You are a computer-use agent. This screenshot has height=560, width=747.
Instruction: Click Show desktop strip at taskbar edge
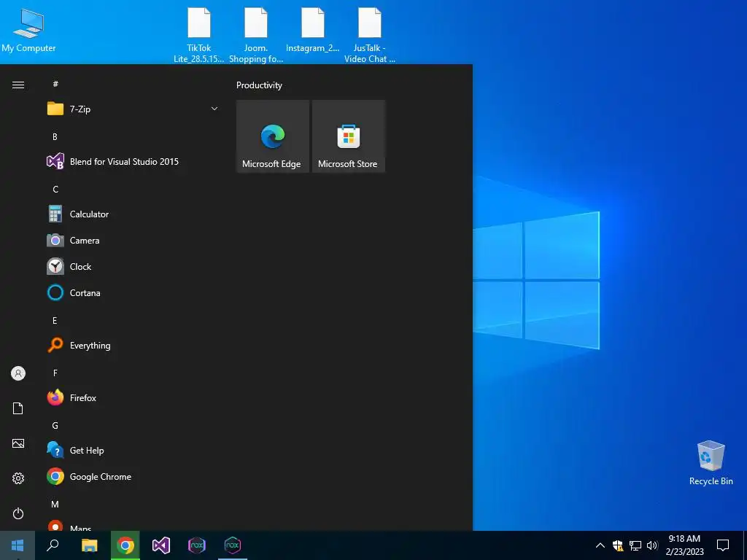pos(745,545)
